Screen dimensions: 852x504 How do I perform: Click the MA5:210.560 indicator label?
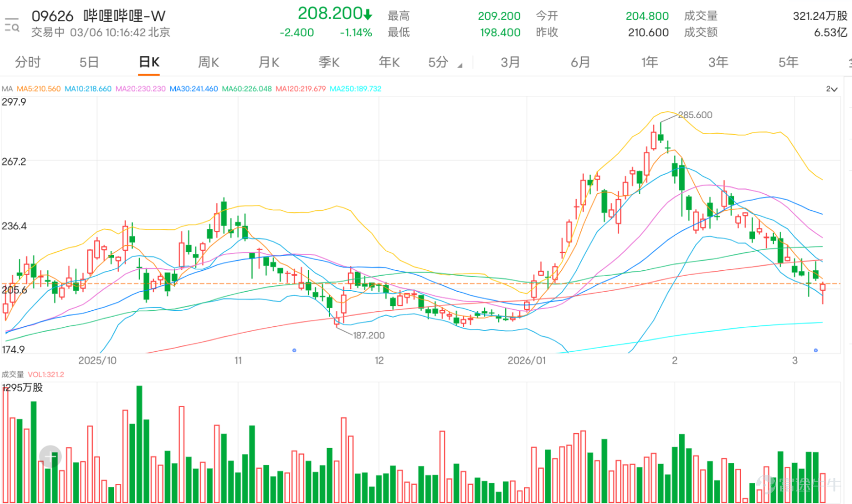[39, 89]
